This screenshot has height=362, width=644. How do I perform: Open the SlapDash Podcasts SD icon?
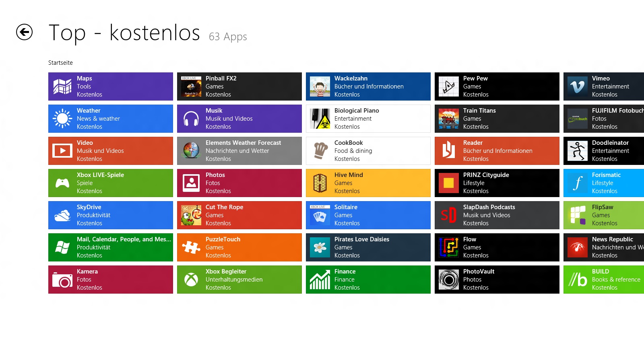449,215
